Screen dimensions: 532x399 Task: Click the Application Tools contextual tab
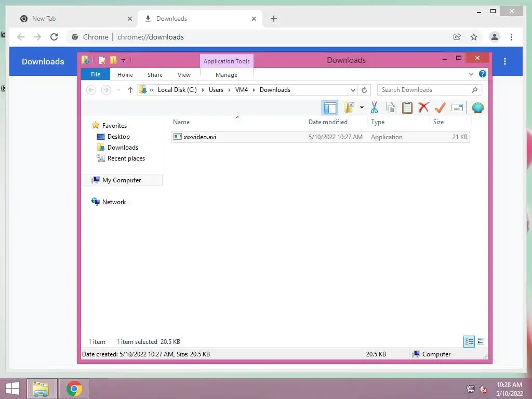tap(227, 61)
